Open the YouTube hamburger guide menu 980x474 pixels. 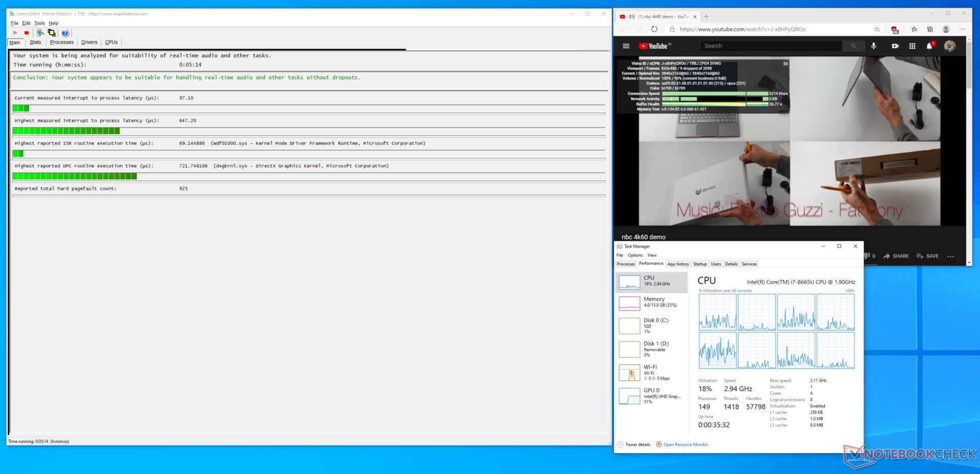[x=626, y=46]
